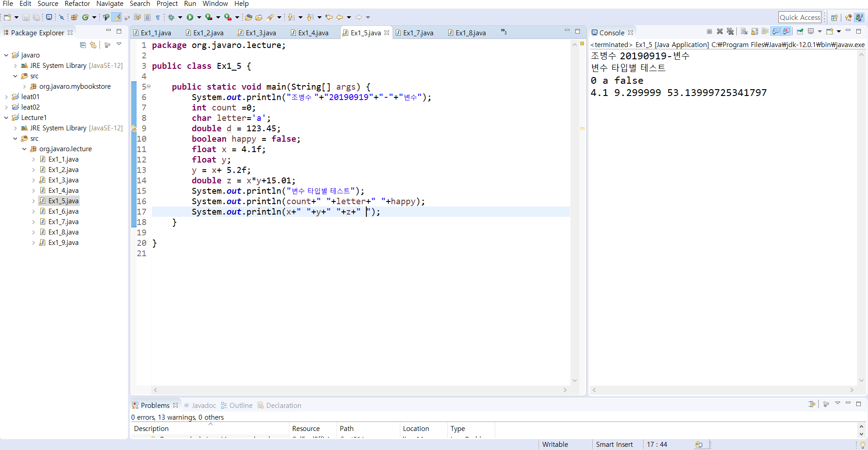The width and height of the screenshot is (868, 450).
Task: Click the Save All toolbar icon
Action: (37, 17)
